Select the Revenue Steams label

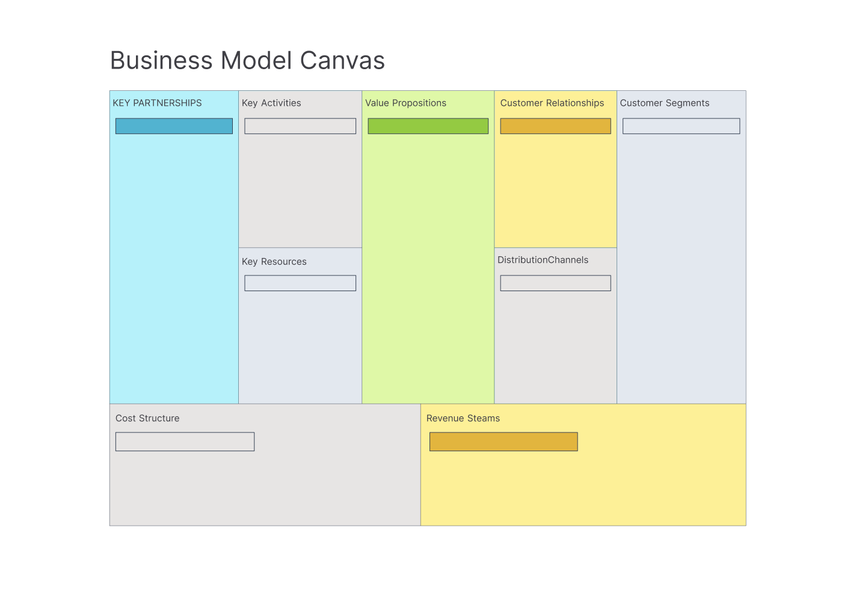tap(463, 418)
